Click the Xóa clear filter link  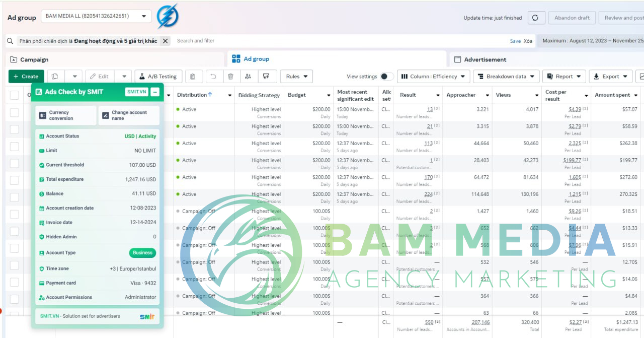coord(528,41)
